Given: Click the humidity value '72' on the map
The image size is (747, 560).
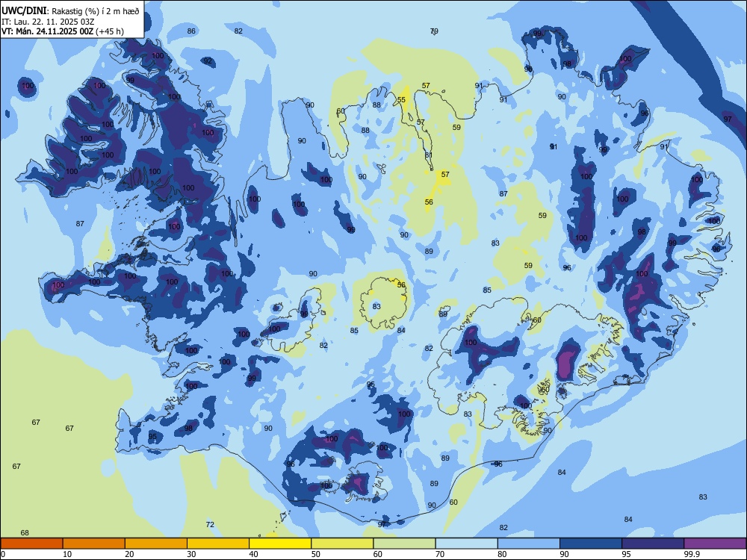Looking at the screenshot, I should [x=210, y=524].
